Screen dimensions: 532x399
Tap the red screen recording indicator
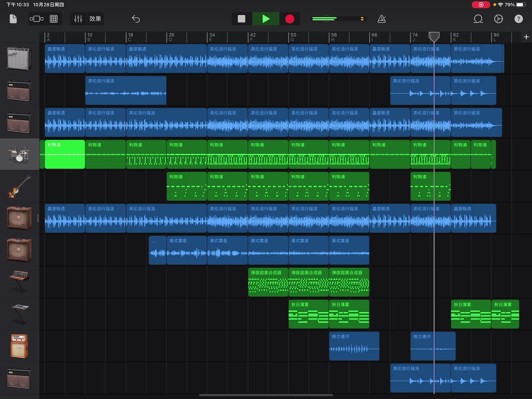click(x=481, y=5)
